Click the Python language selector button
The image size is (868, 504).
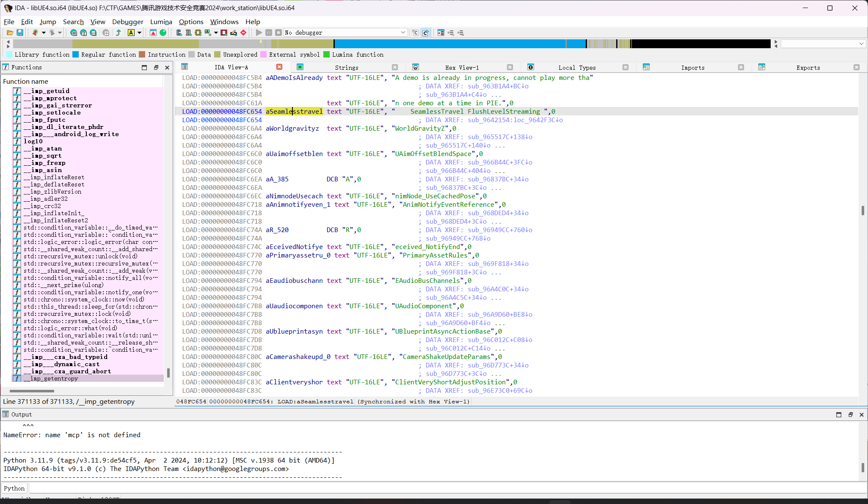point(14,488)
